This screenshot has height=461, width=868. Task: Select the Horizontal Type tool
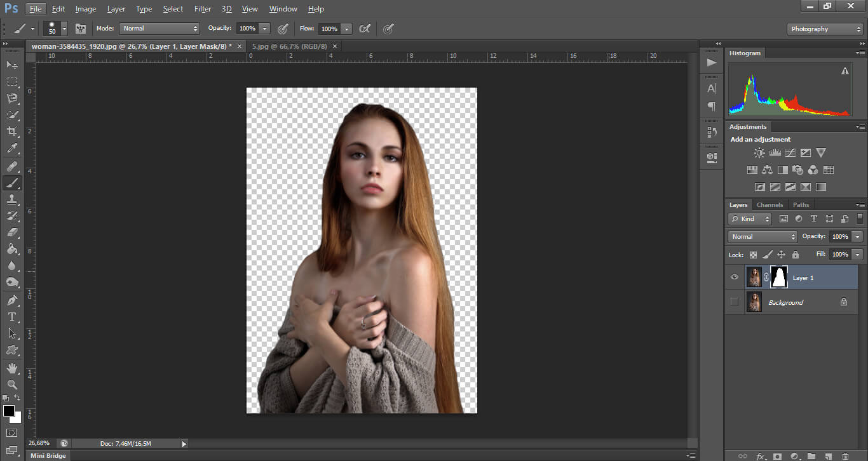[12, 316]
